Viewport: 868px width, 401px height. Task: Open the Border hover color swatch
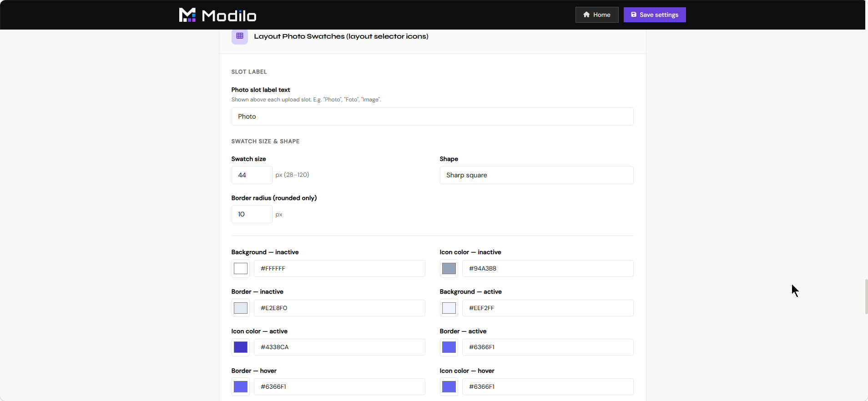[x=241, y=386]
